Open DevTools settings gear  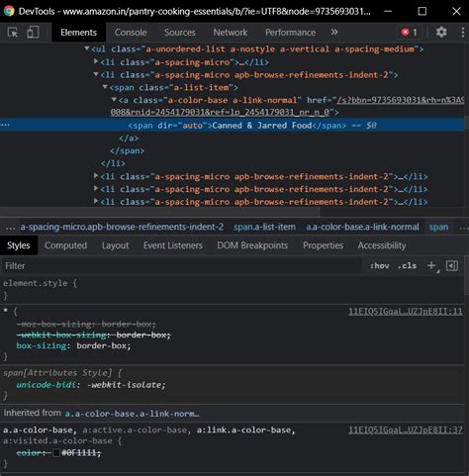tap(441, 32)
